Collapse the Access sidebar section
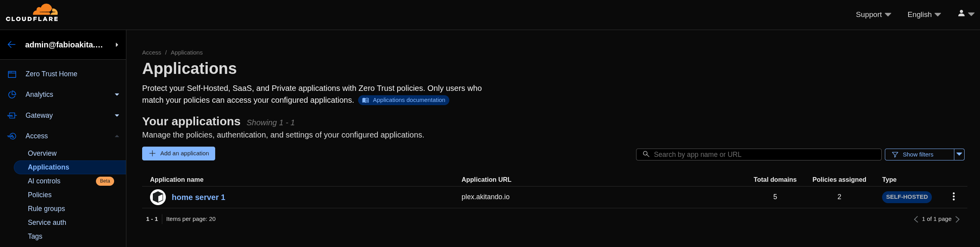 tap(117, 136)
